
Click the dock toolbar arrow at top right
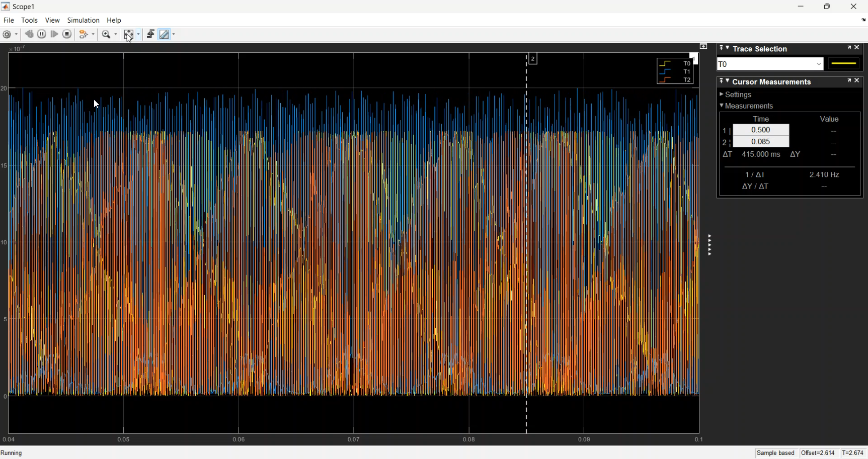863,21
